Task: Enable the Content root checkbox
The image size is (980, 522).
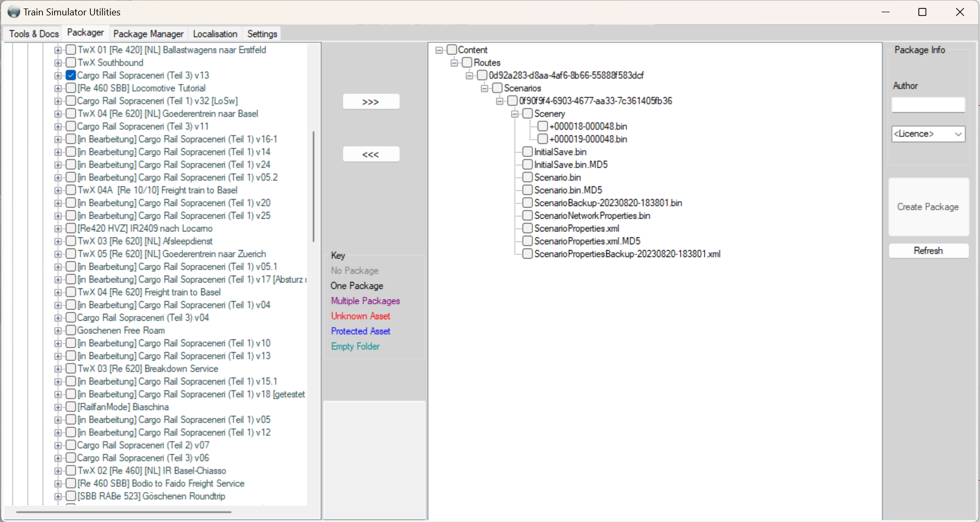Action: pos(452,50)
